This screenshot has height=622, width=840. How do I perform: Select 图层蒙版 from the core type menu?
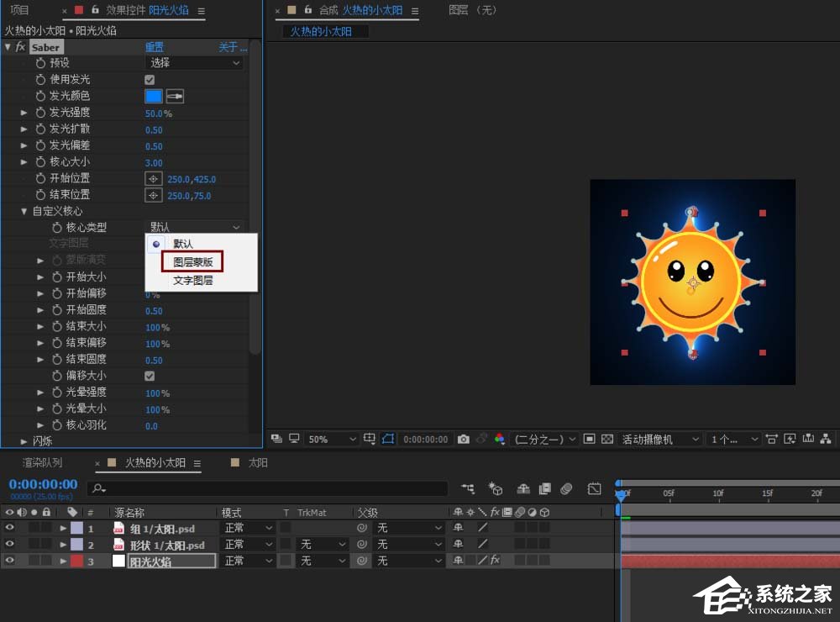[x=193, y=262]
